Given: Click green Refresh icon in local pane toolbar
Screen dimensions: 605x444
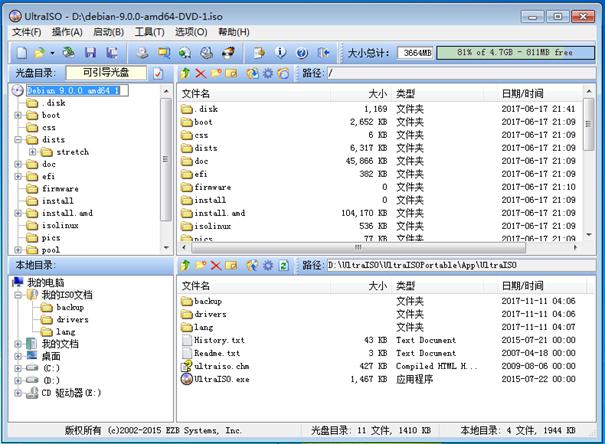Looking at the screenshot, I should coord(284,265).
